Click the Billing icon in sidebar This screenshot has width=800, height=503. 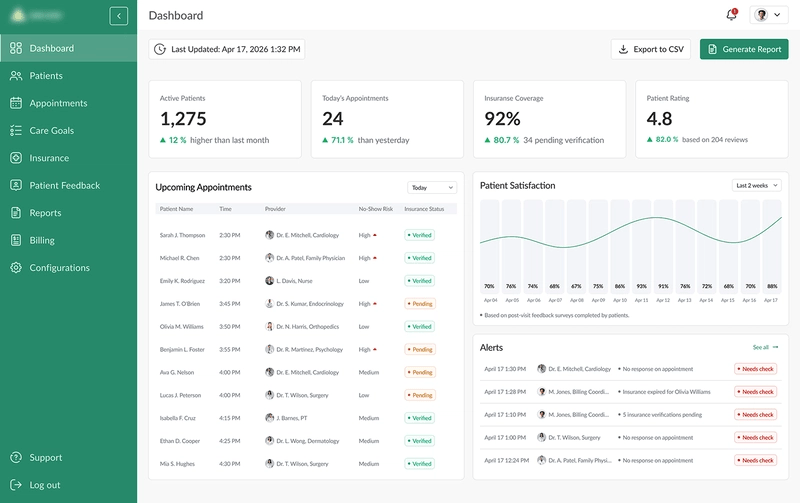click(16, 240)
